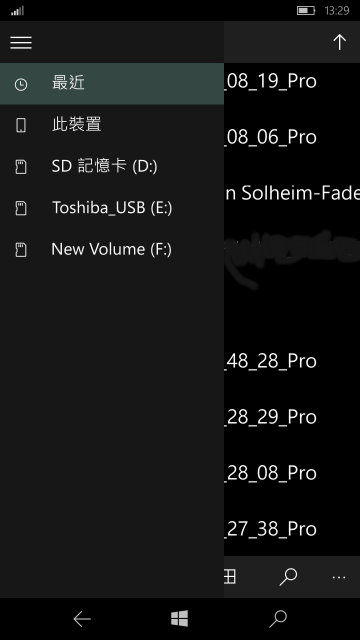The image size is (360, 640).
Task: Click the New Volume drive icon
Action: click(21, 249)
